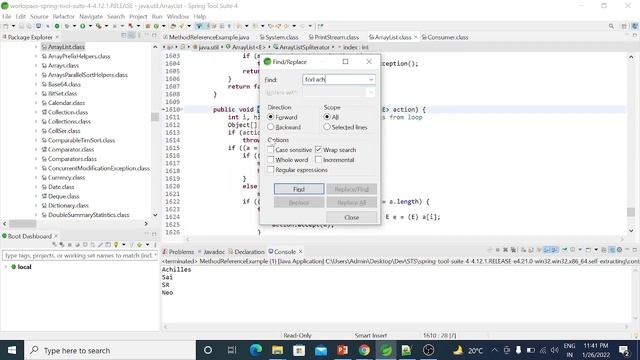This screenshot has height=360, width=640.
Task: Click the Remove Launch X console icon
Action: [x=505, y=250]
